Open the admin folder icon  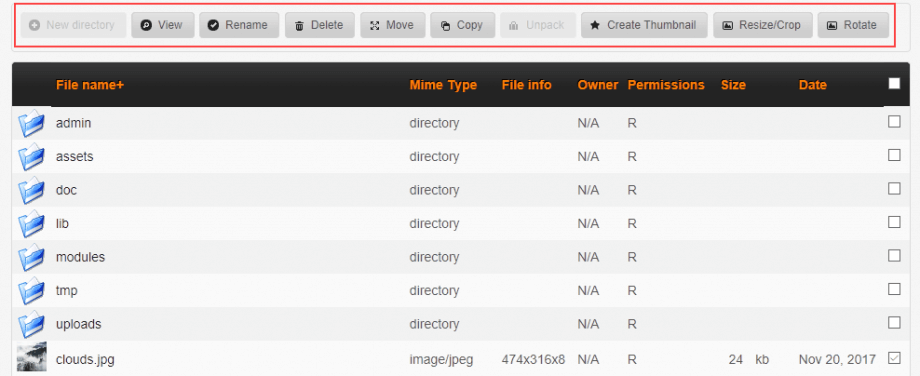pyautogui.click(x=31, y=123)
